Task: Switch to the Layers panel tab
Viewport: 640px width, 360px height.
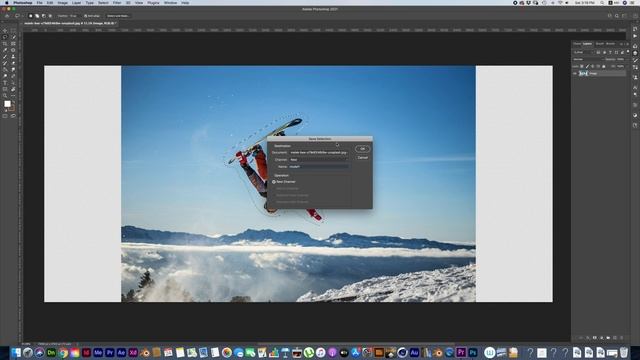Action: 587,44
